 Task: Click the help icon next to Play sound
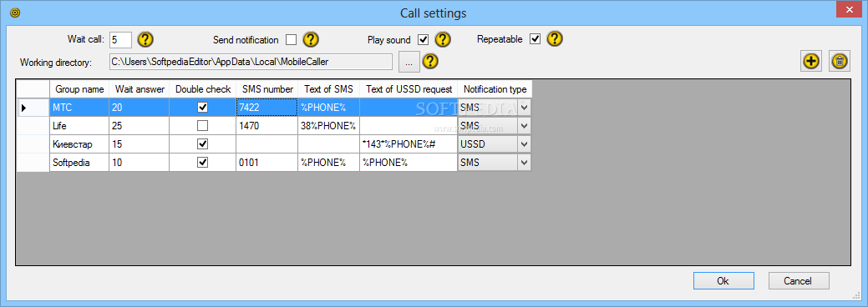coord(443,39)
